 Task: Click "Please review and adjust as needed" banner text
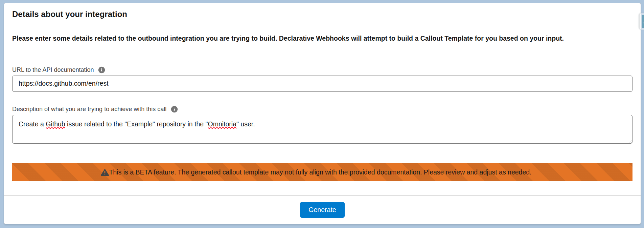477,172
